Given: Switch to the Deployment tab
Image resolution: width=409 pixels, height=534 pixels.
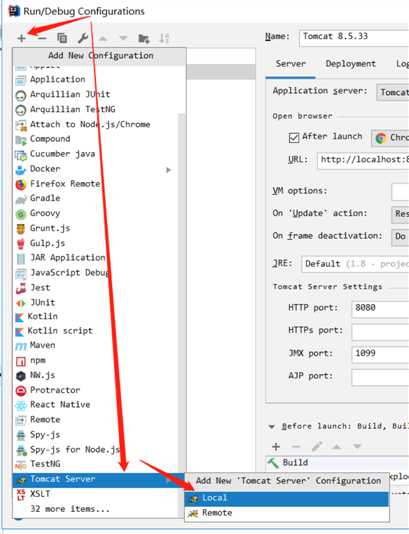Looking at the screenshot, I should 350,64.
